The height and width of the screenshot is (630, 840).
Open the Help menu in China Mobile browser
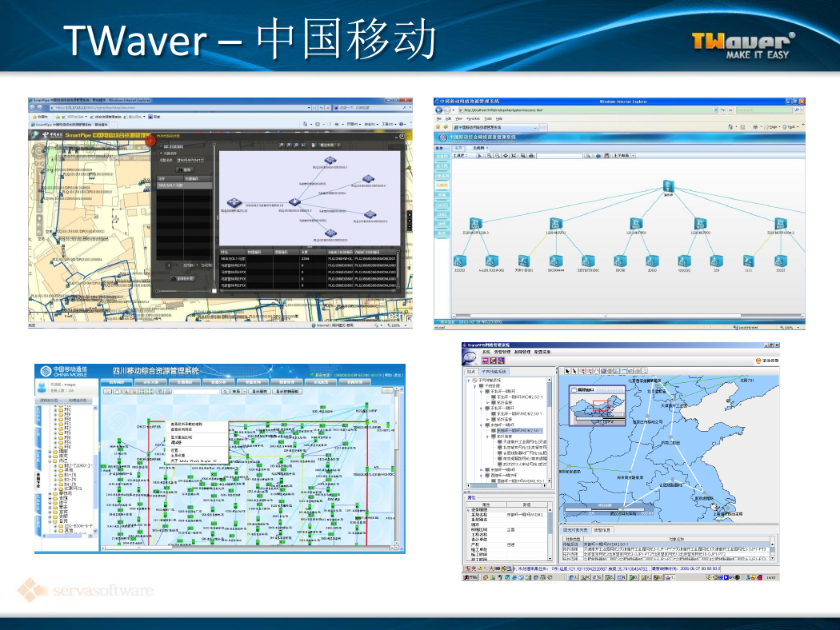(499, 119)
